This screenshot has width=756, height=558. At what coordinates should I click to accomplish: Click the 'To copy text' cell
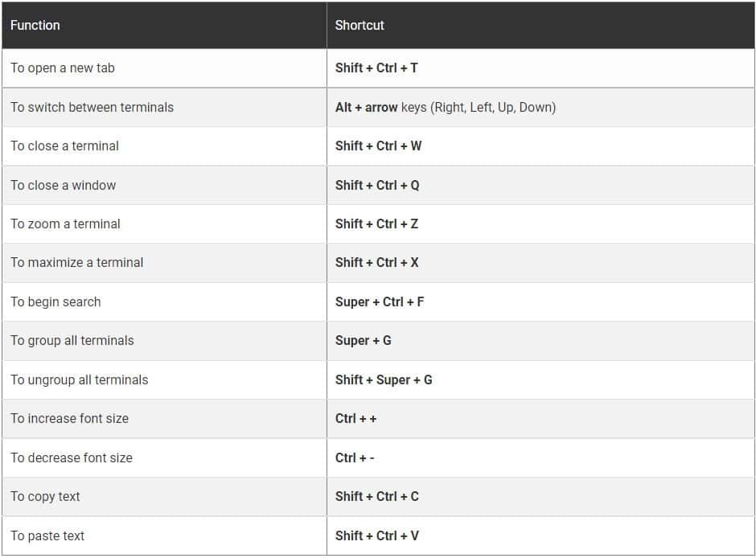click(x=45, y=497)
